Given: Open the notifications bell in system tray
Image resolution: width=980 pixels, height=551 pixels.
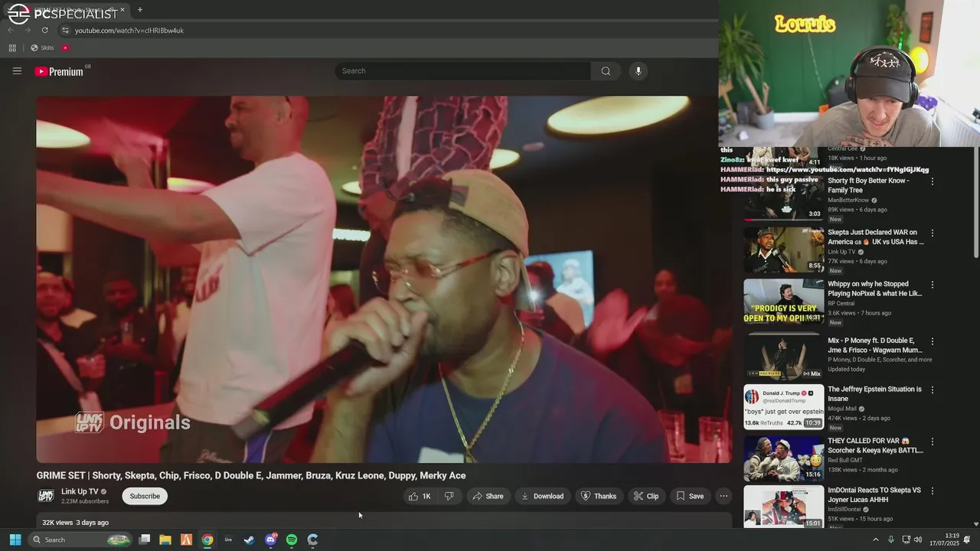Looking at the screenshot, I should click(967, 540).
